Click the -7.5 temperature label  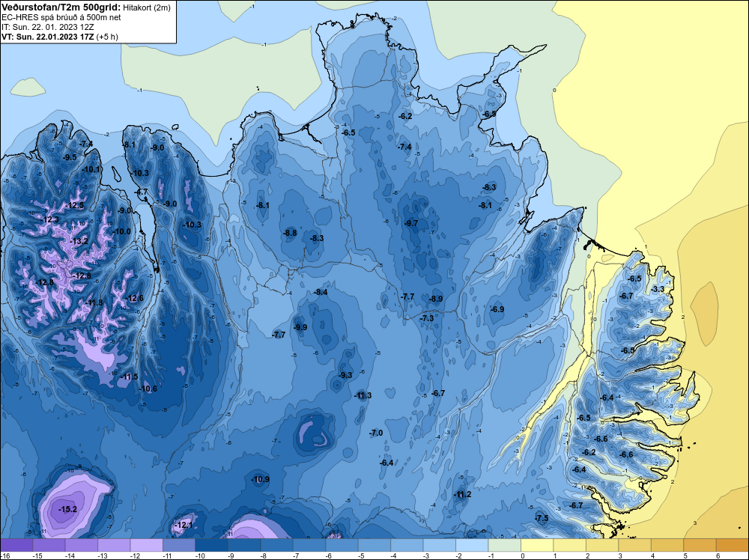[542, 518]
